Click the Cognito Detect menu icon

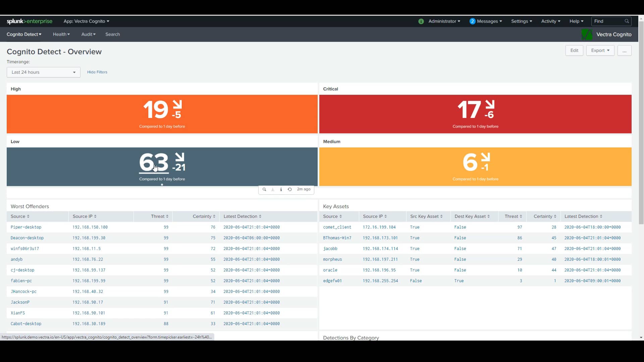pyautogui.click(x=23, y=34)
